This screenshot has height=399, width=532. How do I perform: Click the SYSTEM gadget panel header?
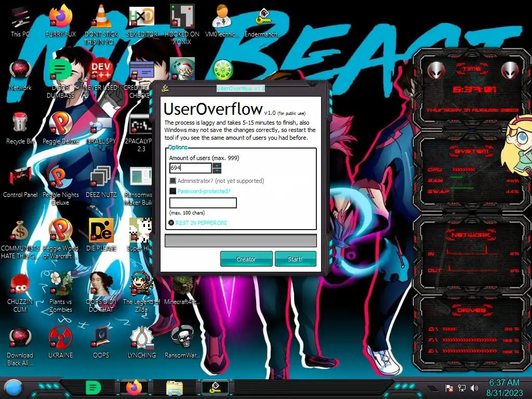[x=472, y=151]
